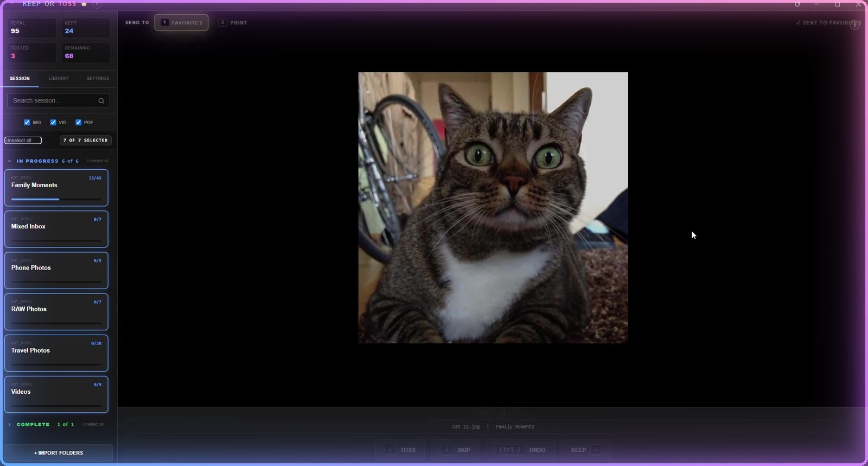Click the crown icon next to Keep or Toss title
This screenshot has width=868, height=466.
coord(84,4)
